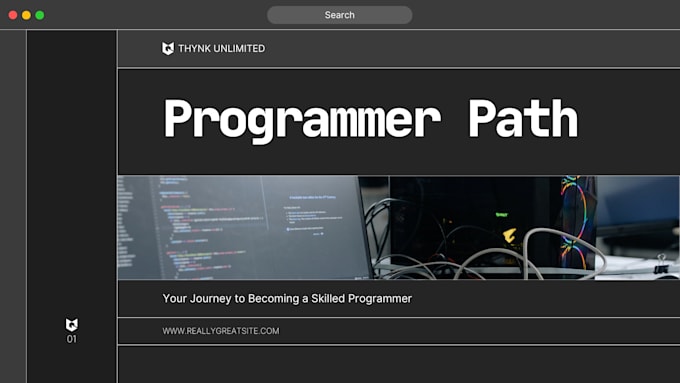This screenshot has height=383, width=680.
Task: Click the Your Journey to Becoming a Skilled Programmer subtitle
Action: (x=287, y=298)
